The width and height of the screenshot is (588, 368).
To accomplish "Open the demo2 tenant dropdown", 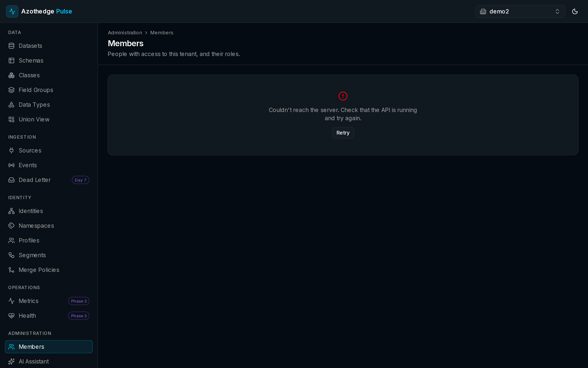I will point(520,11).
